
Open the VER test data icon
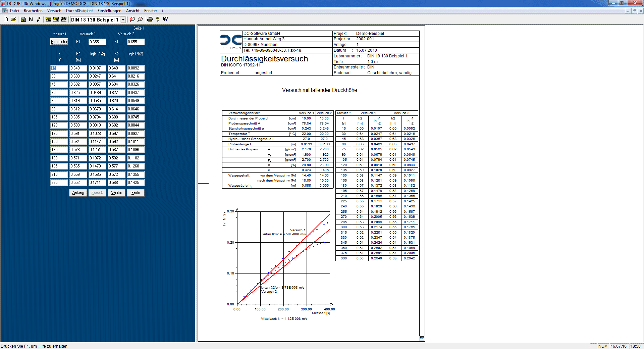click(56, 19)
